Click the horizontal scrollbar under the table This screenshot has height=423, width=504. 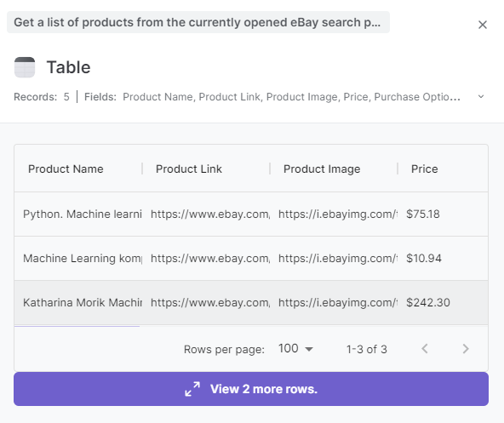77,326
